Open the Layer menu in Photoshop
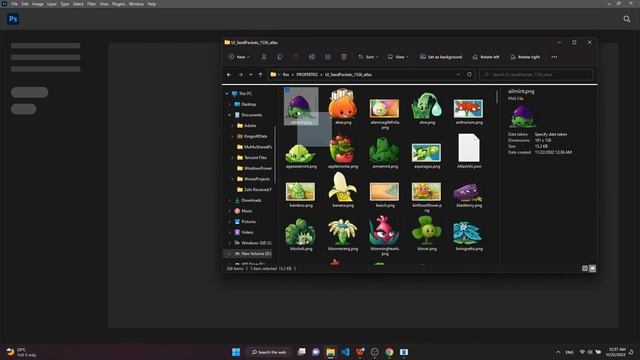The width and height of the screenshot is (640, 360). pos(52,4)
